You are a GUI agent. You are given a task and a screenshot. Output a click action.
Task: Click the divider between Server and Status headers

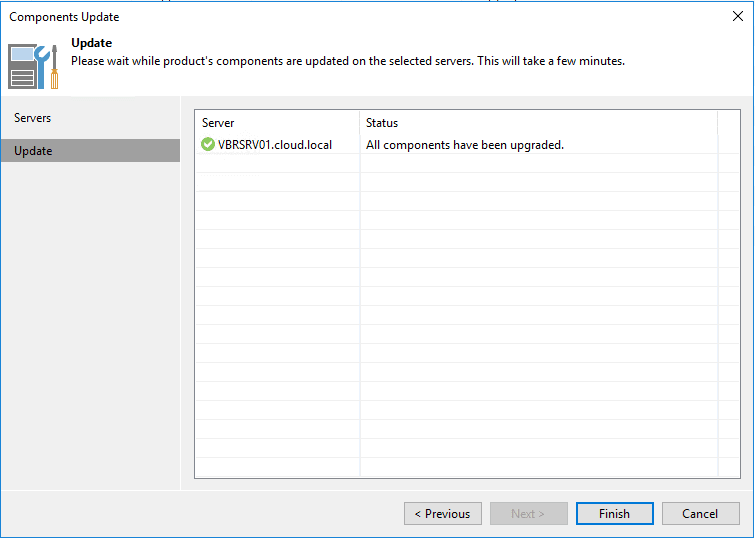coord(360,123)
